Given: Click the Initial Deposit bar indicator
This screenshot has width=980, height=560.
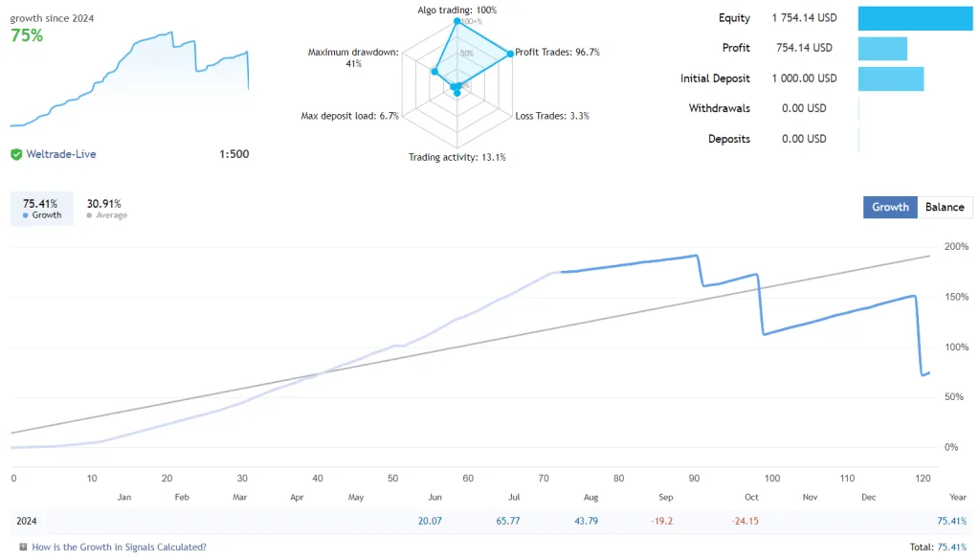Looking at the screenshot, I should 891,78.
